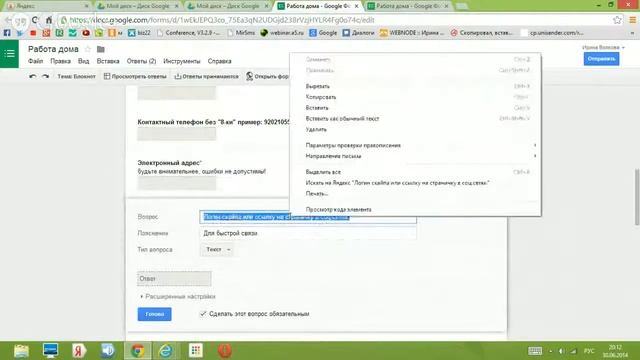Bookmark this page with star icon
640x360 pixels.
pos(617,20)
